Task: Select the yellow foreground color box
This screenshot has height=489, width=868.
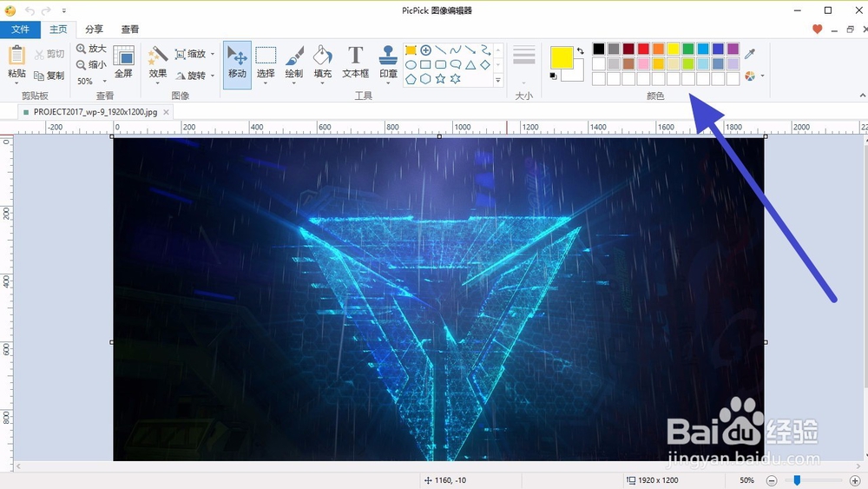Action: (562, 57)
